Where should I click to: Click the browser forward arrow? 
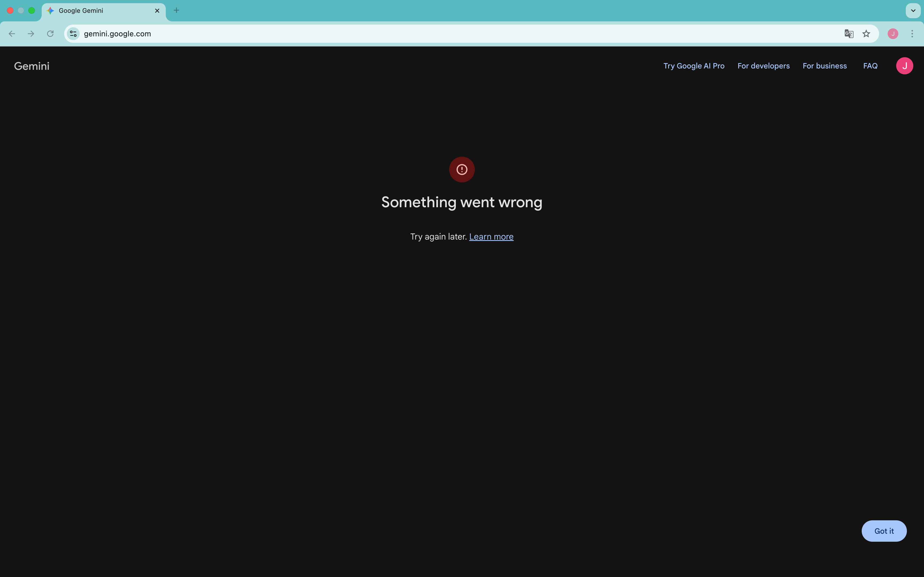coord(31,34)
